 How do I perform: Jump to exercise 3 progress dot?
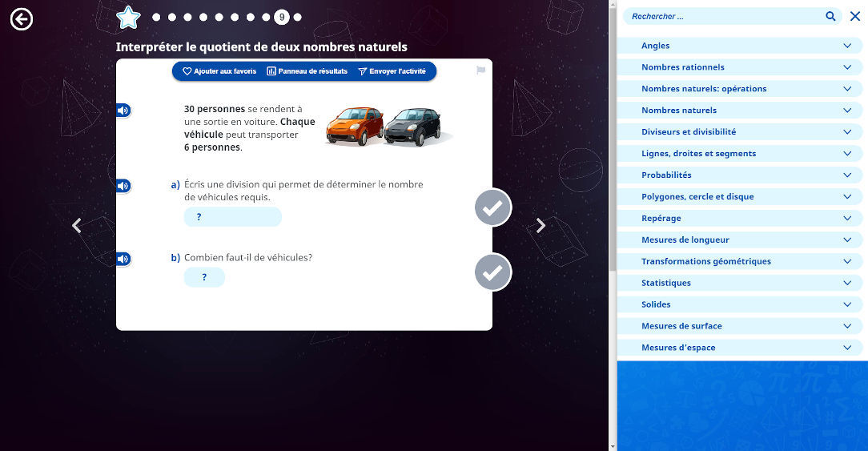click(187, 17)
